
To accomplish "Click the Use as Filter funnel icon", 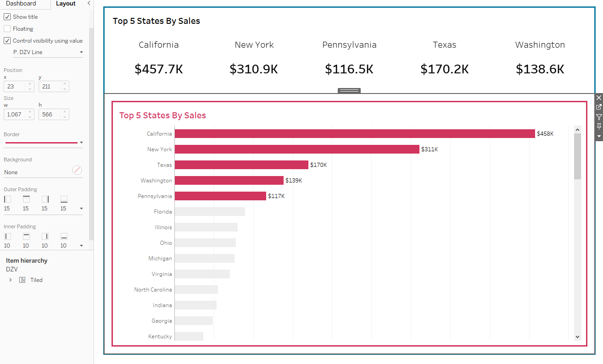I will [598, 117].
